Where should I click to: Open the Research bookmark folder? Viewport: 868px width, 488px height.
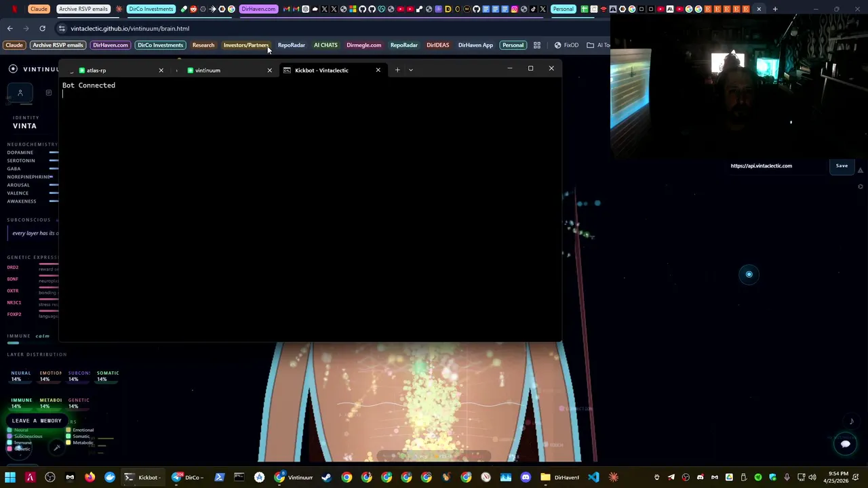(203, 45)
